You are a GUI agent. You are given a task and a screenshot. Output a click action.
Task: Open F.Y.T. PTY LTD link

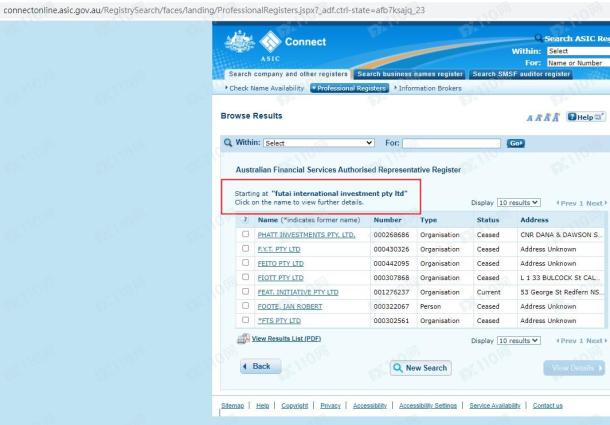pos(279,249)
